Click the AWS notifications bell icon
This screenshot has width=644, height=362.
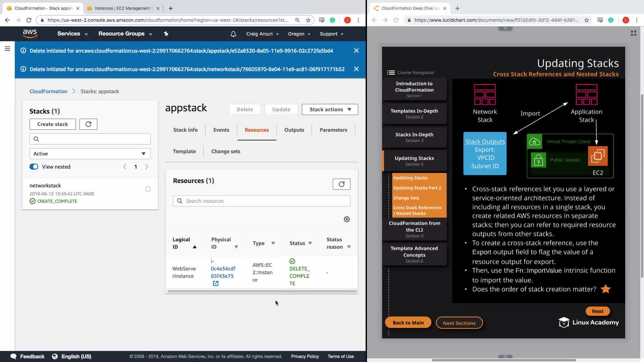coord(233,34)
